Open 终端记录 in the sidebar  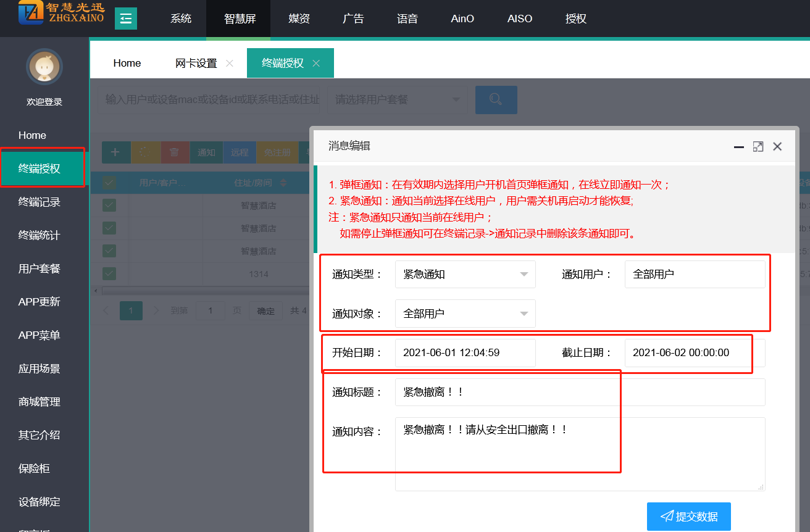pyautogui.click(x=40, y=202)
